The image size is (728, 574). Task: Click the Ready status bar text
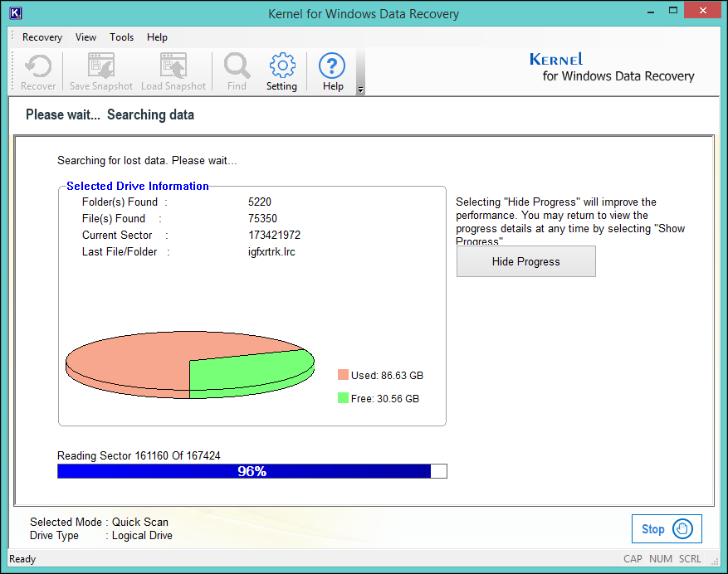[x=22, y=559]
